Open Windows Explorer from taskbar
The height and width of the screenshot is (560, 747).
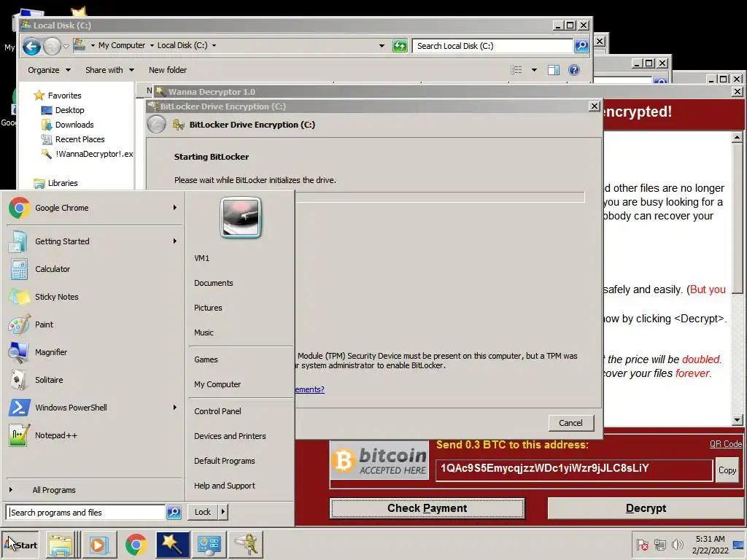click(61, 545)
